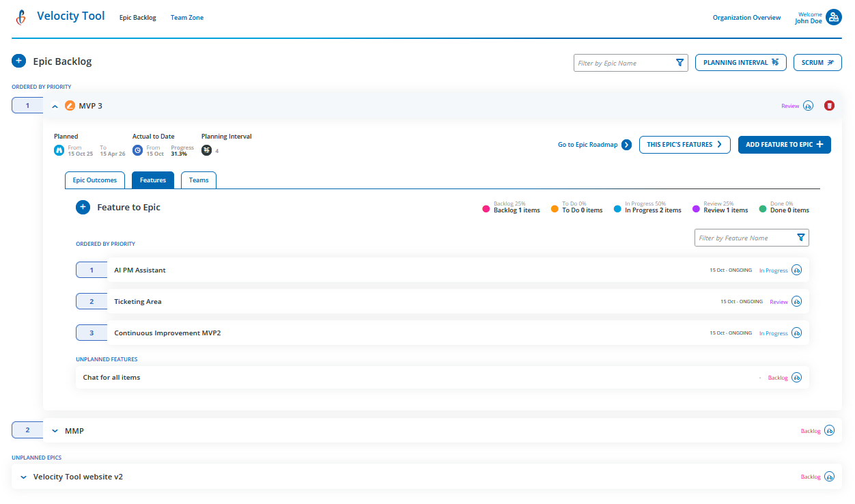Expand the MMP epic
Screen dimensions: 855x504
pyautogui.click(x=55, y=430)
